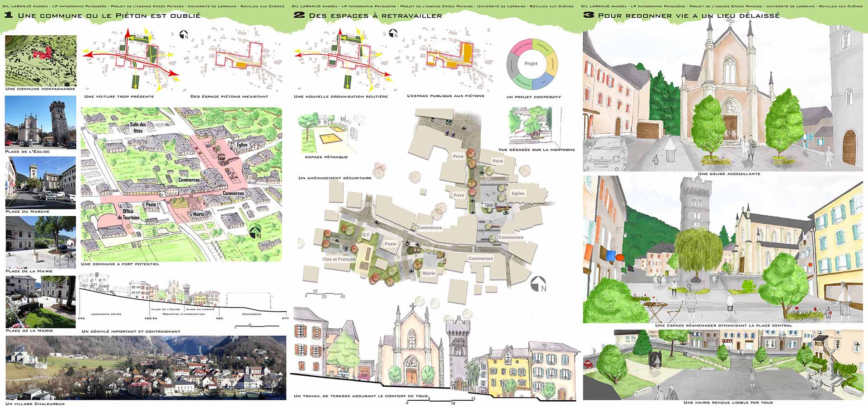Open the Place du Marché photo
The height and width of the screenshot is (407, 868).
coord(41,183)
